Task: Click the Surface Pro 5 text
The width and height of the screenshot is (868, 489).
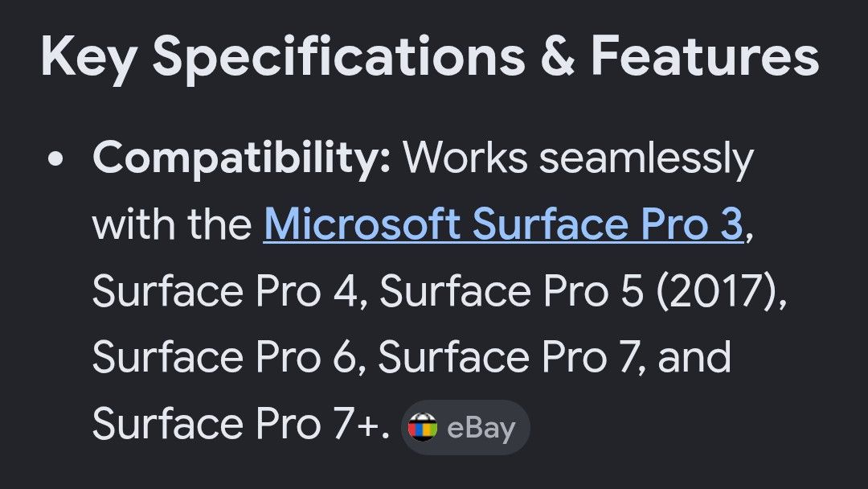Action: 512,291
